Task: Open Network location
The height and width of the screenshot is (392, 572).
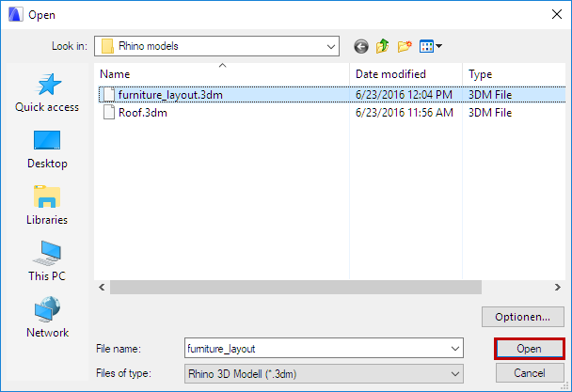Action: 47,317
